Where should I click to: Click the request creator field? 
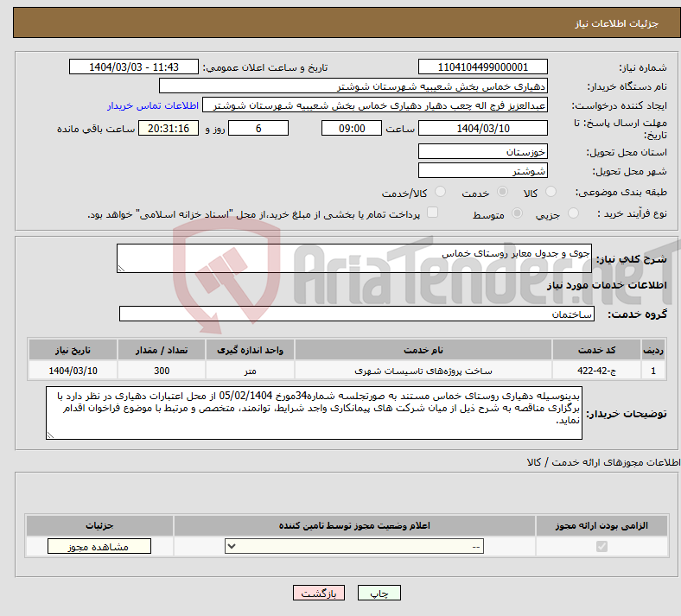tap(375, 105)
